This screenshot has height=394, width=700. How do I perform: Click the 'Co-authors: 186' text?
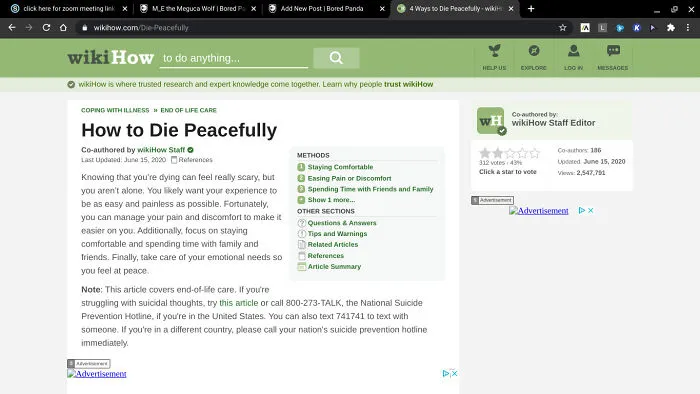point(579,150)
